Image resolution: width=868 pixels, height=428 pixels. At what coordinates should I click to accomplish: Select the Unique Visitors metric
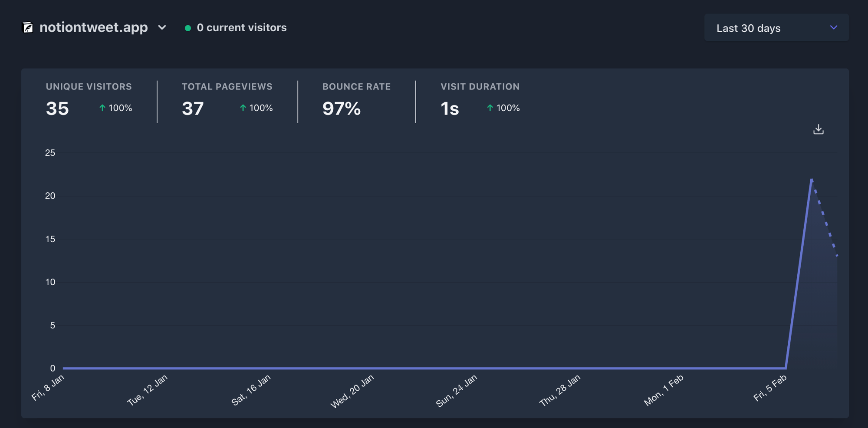click(89, 101)
